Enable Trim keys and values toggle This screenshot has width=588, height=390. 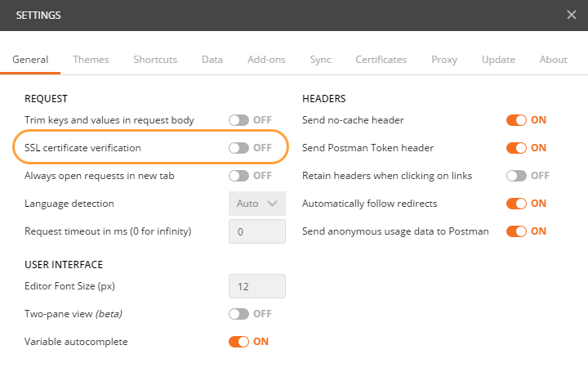coord(238,120)
